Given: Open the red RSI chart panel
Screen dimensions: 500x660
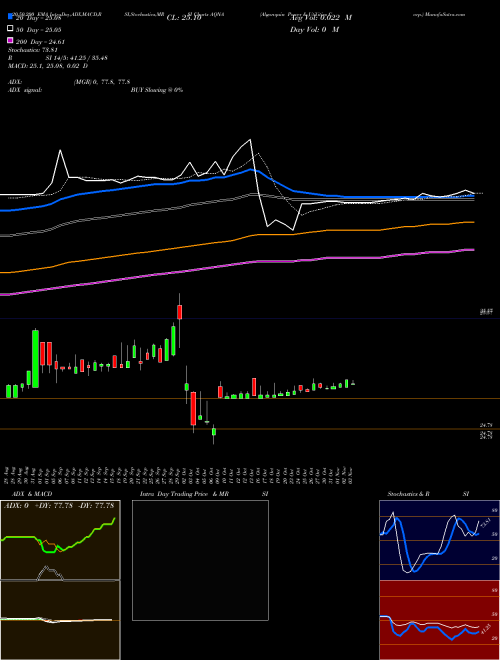Looking at the screenshot, I should [439, 620].
